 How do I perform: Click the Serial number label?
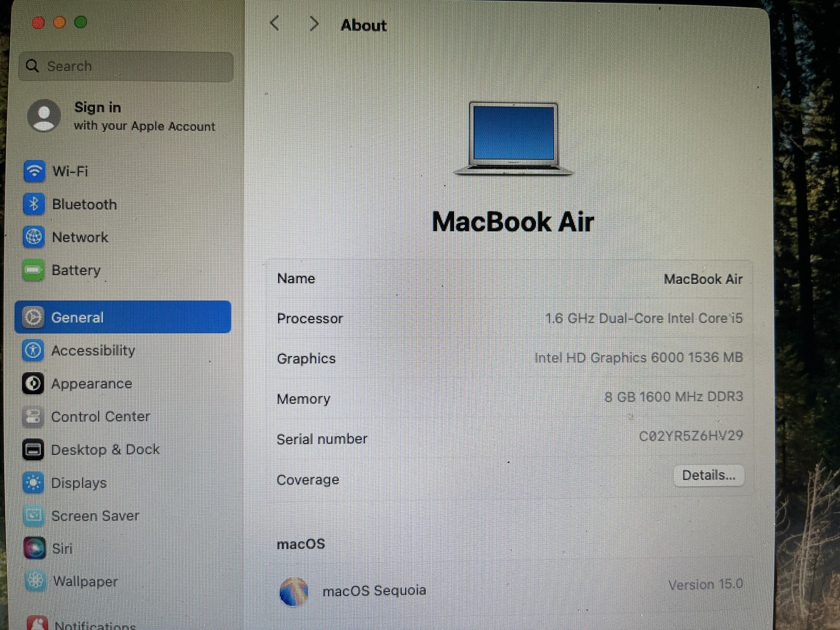(x=322, y=439)
